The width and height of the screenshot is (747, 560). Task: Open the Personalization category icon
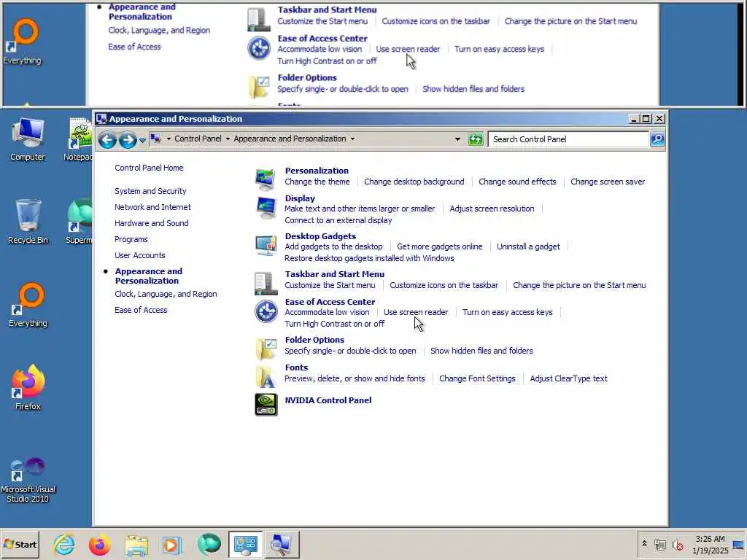coord(266,179)
